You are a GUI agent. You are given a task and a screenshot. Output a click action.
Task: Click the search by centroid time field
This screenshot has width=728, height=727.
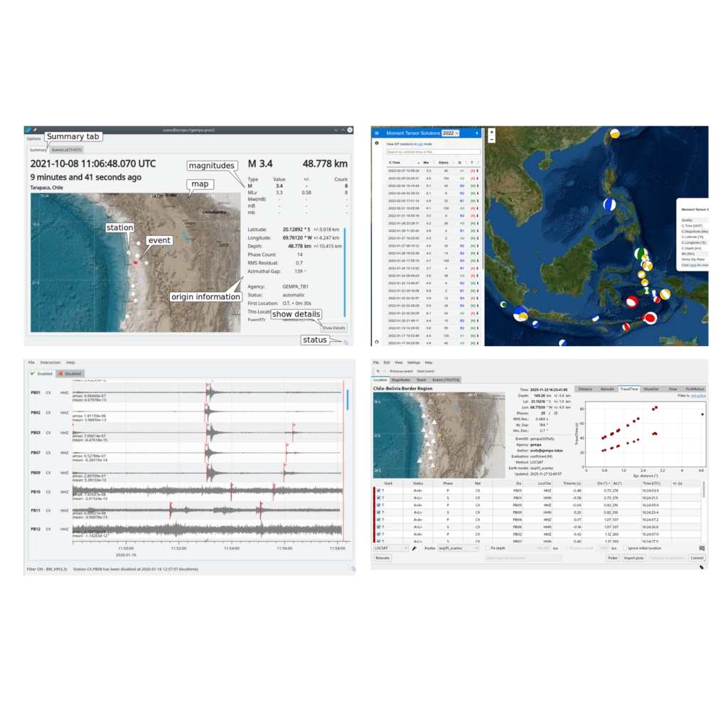click(432, 151)
